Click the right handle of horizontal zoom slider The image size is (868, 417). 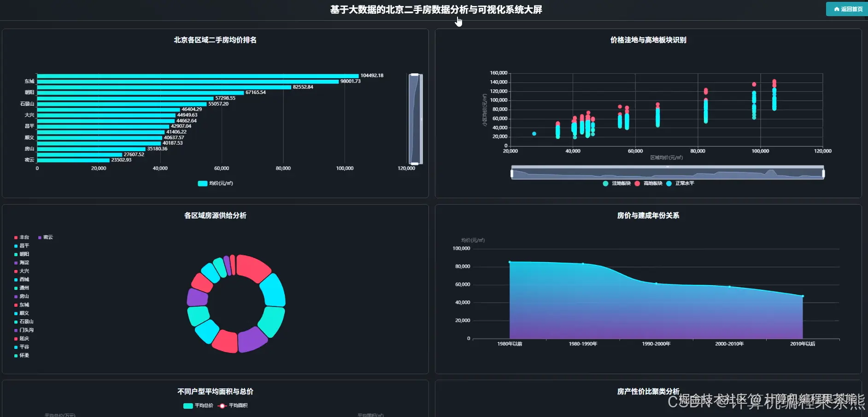(823, 174)
